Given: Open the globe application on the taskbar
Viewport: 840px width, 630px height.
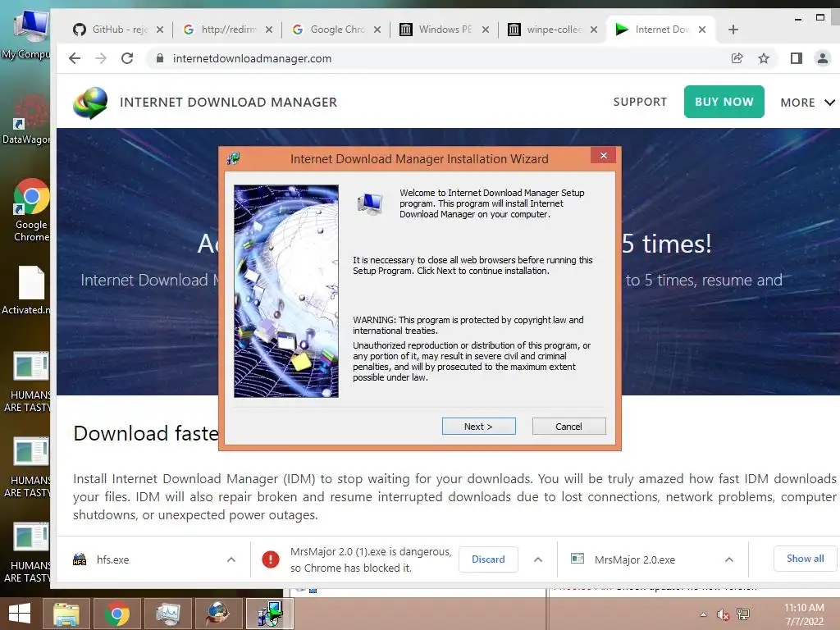Looking at the screenshot, I should [x=218, y=614].
